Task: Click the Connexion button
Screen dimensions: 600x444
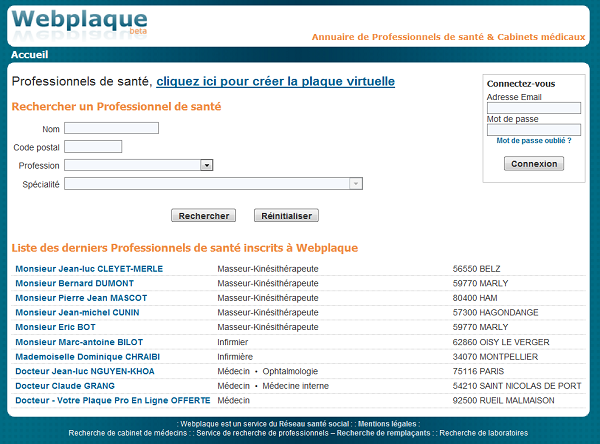Action: 534,163
